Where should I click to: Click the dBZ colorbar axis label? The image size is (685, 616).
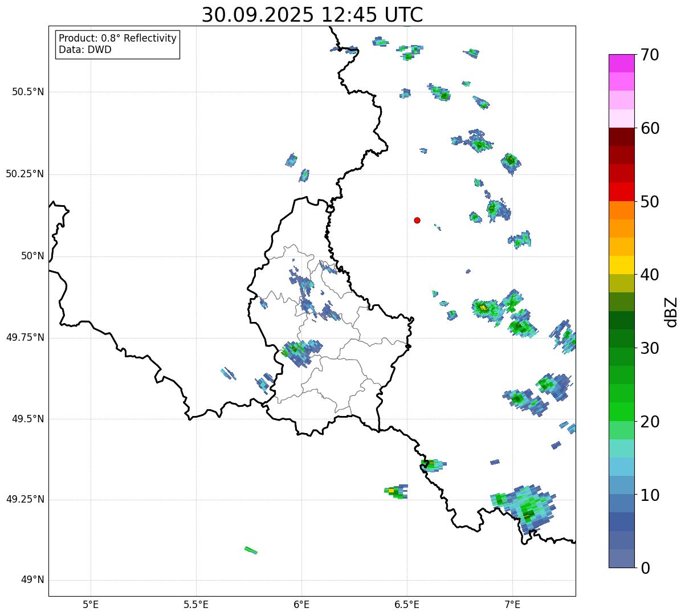(x=671, y=311)
